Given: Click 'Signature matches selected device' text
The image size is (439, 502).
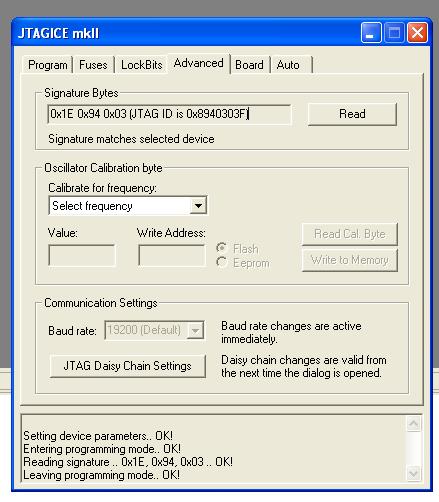Looking at the screenshot, I should pos(131,139).
